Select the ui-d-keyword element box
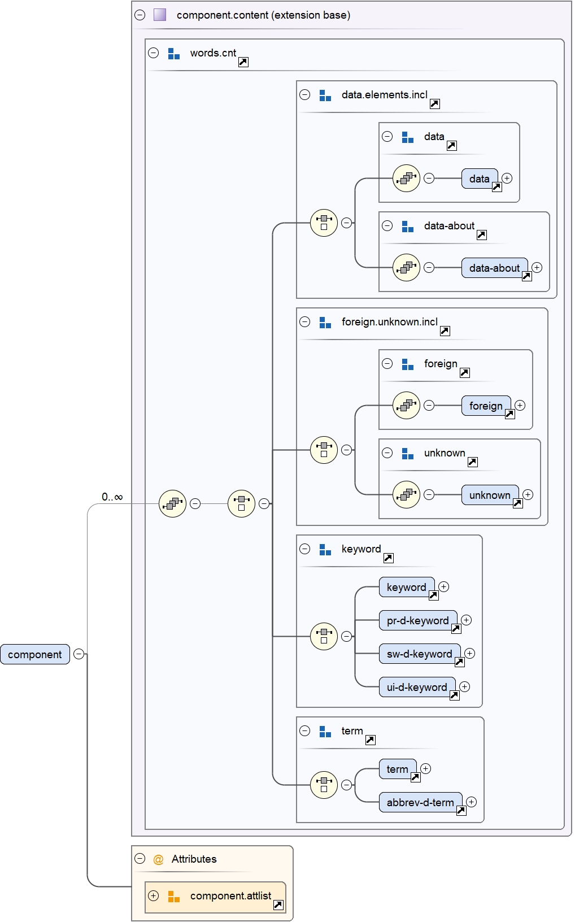Image resolution: width=588 pixels, height=922 pixels. (416, 687)
